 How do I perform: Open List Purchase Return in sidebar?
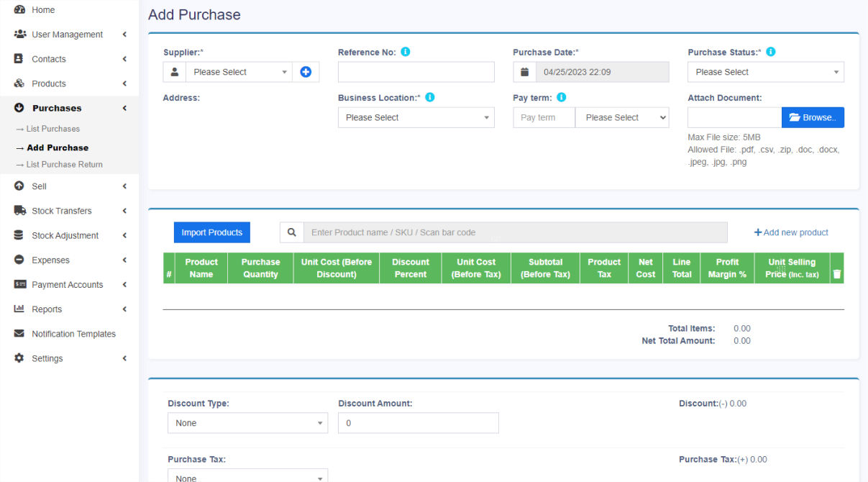click(64, 165)
